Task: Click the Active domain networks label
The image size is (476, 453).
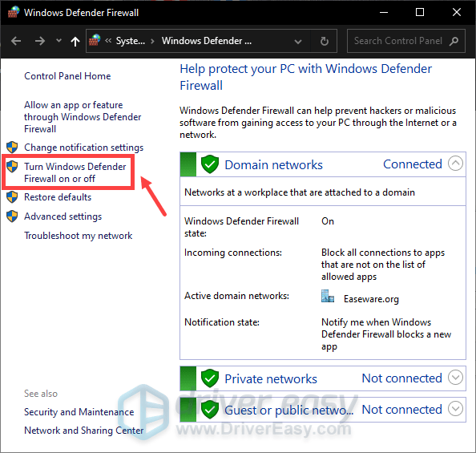Action: [236, 296]
